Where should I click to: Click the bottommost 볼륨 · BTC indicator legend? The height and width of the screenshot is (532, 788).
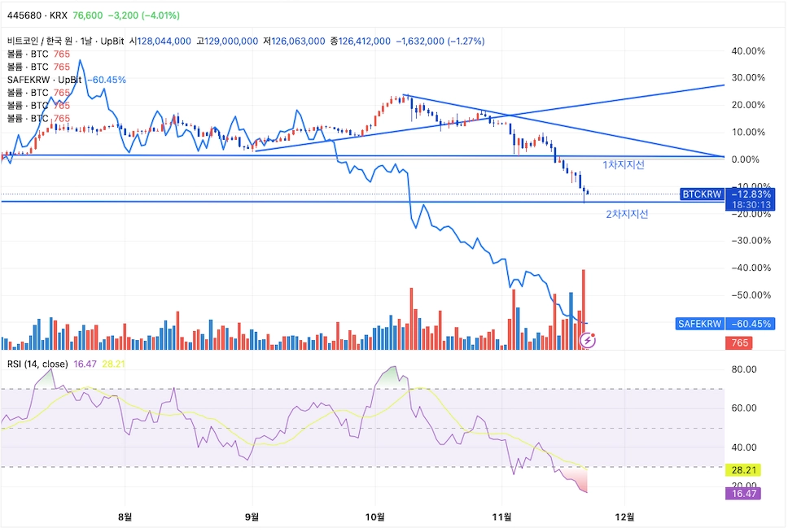[38, 119]
